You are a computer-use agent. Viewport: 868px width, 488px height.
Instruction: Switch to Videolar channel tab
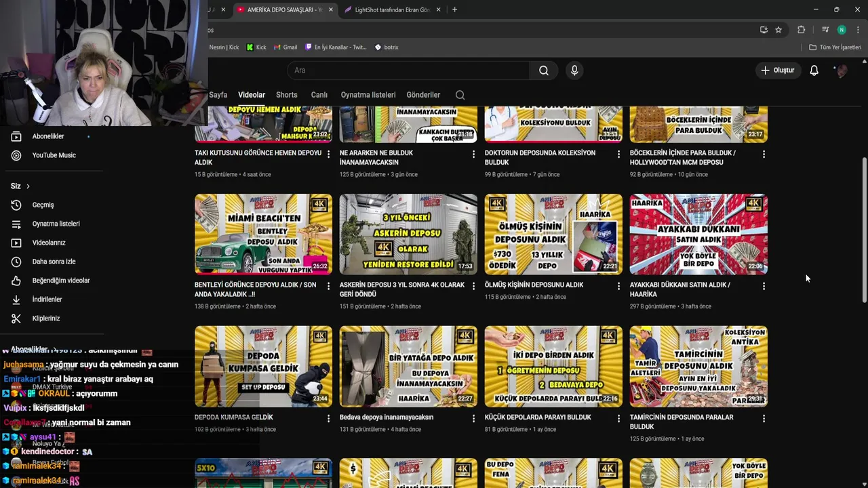252,95
